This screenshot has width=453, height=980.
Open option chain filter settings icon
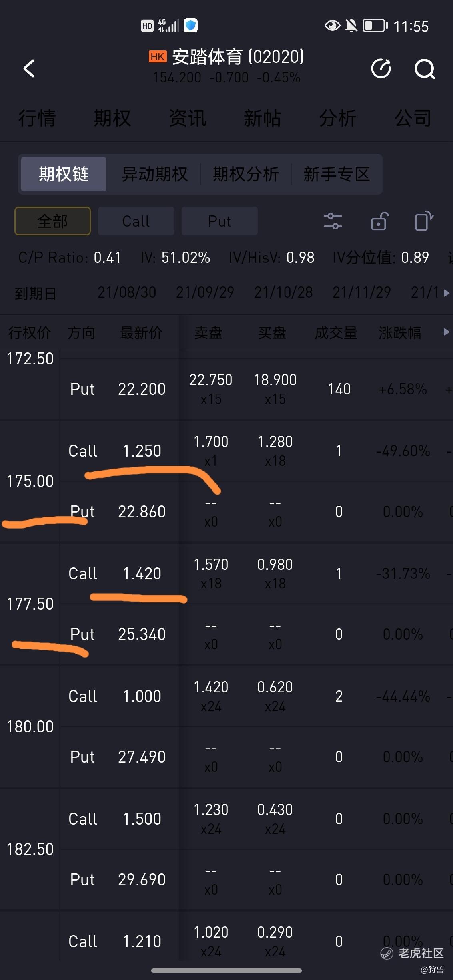tap(333, 221)
